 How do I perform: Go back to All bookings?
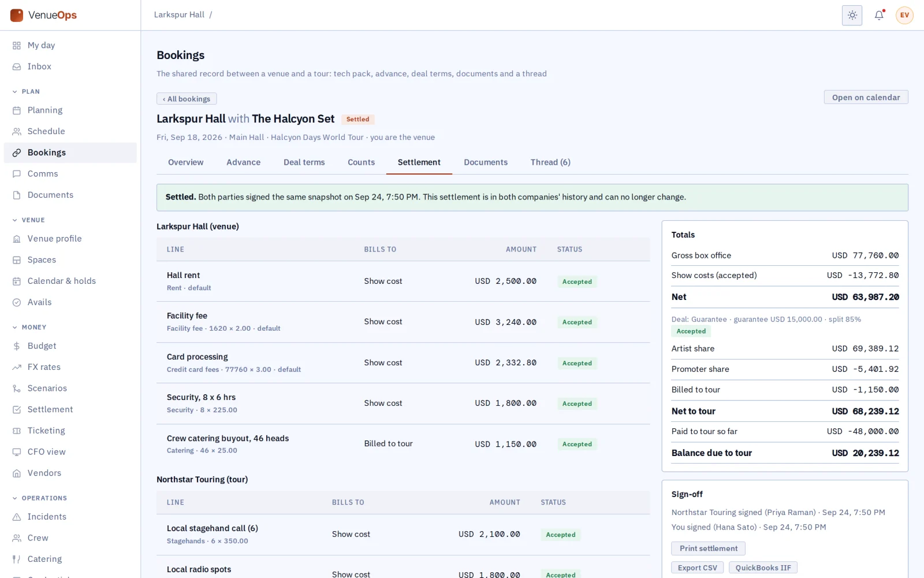pyautogui.click(x=187, y=99)
